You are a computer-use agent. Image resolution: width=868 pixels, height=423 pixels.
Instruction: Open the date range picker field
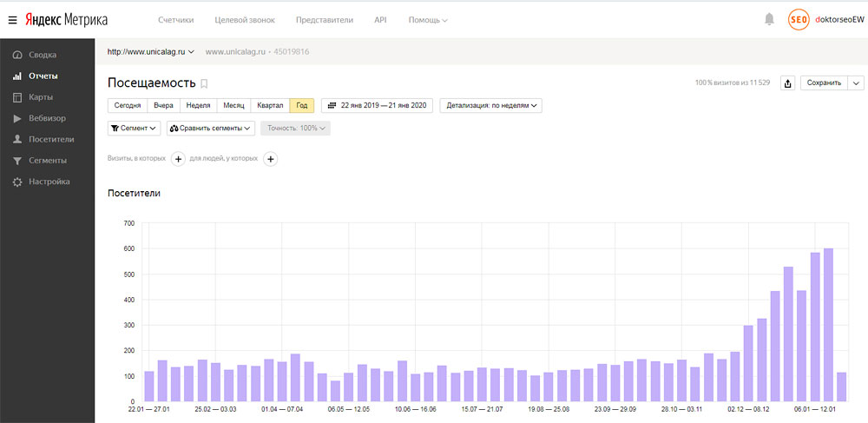click(x=377, y=106)
